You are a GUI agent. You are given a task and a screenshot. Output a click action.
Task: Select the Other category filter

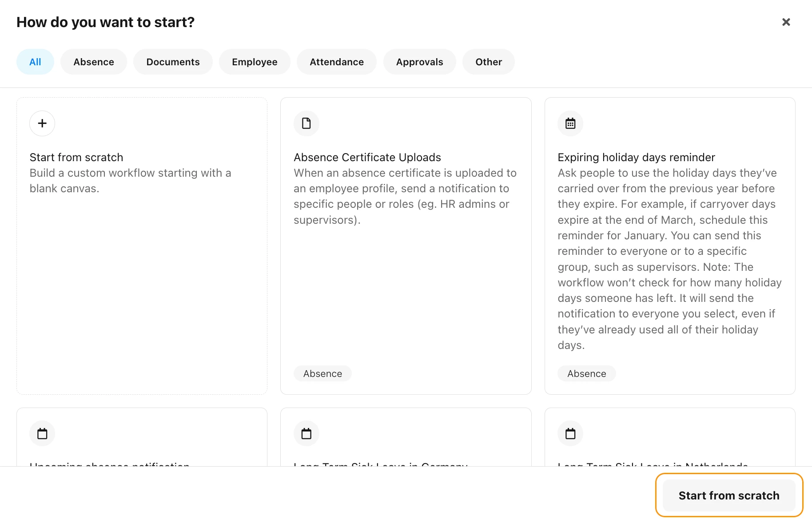(x=489, y=62)
